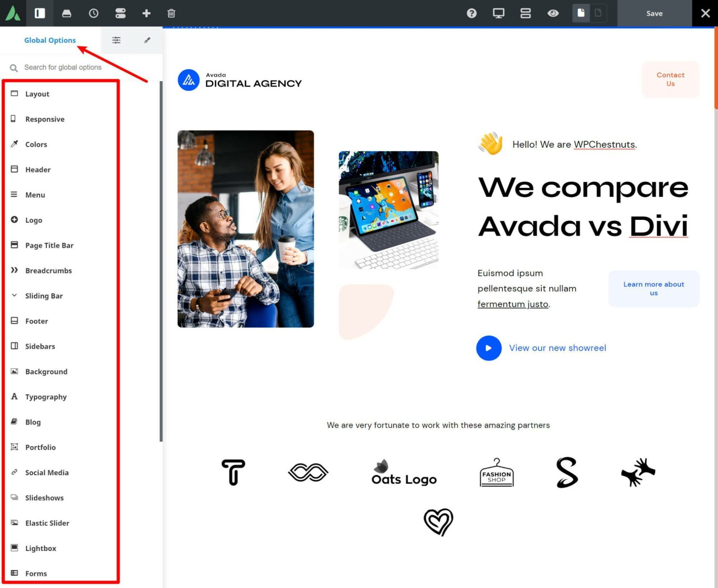Open the Colors global options
The image size is (718, 588).
click(x=36, y=144)
